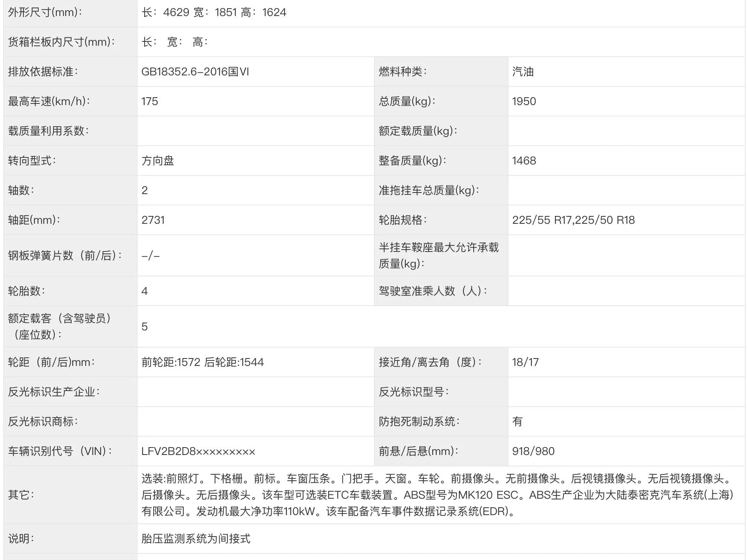The height and width of the screenshot is (560, 748).
Task: Click the 其它 label
Action: point(21,495)
